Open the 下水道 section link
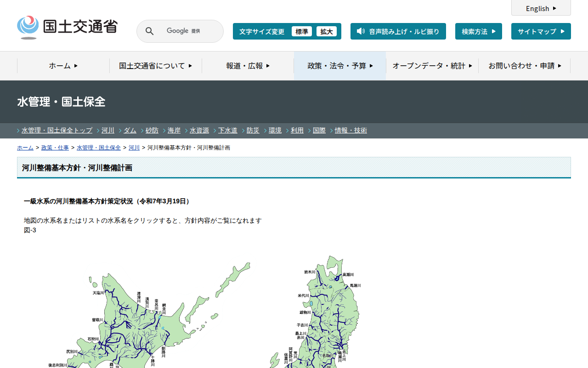The image size is (588, 368). [x=228, y=130]
